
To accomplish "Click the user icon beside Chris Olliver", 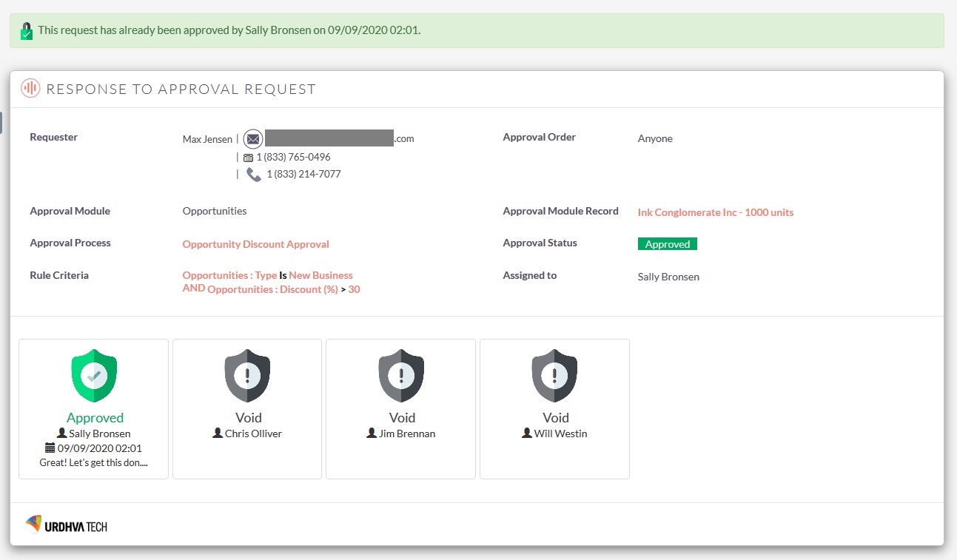I will click(x=218, y=433).
